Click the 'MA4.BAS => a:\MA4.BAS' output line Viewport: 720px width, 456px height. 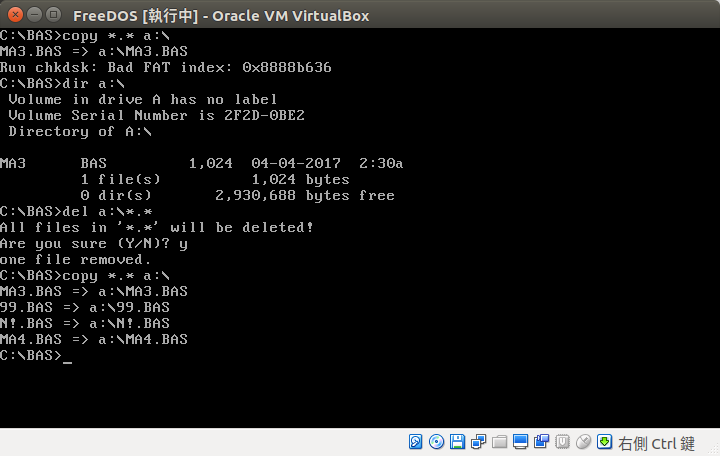tap(94, 340)
